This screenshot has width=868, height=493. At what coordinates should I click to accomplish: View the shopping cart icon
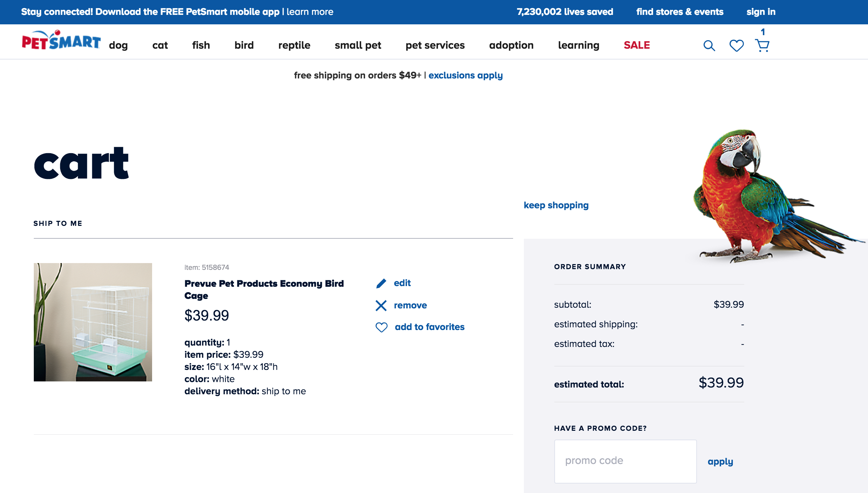(762, 45)
